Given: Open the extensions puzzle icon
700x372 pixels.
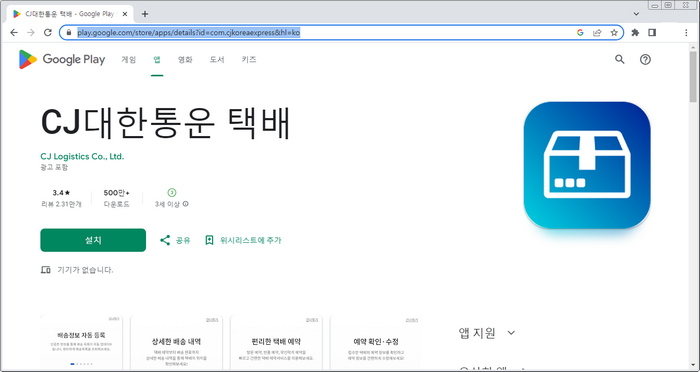Looking at the screenshot, I should (x=635, y=33).
